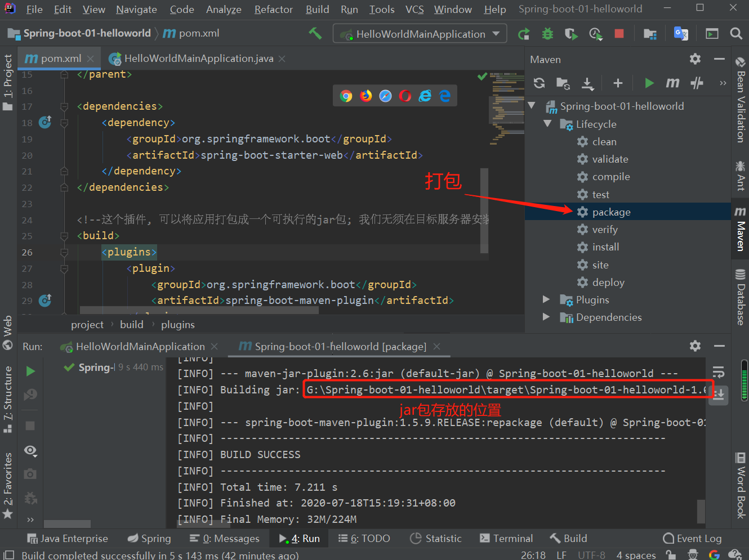Expand the Dependencies node in Maven
Image resolution: width=749 pixels, height=560 pixels.
(546, 317)
